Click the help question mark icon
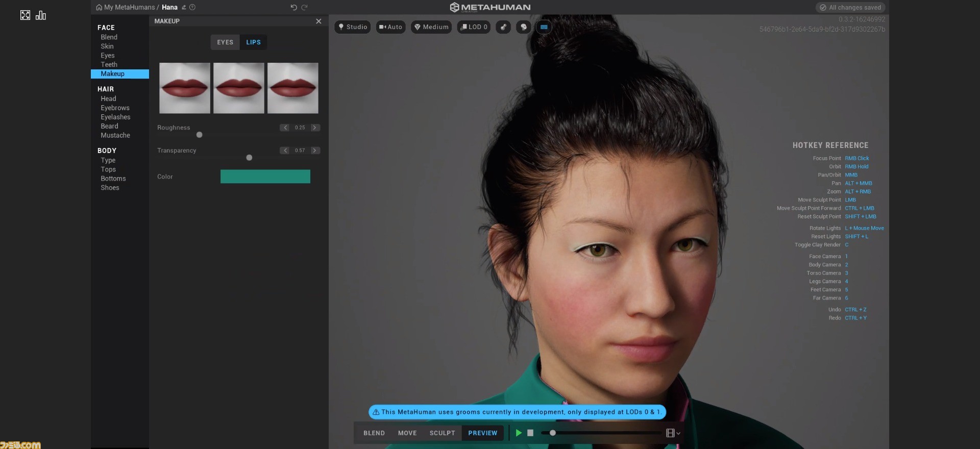Screen dimensions: 980x449 [x=192, y=7]
